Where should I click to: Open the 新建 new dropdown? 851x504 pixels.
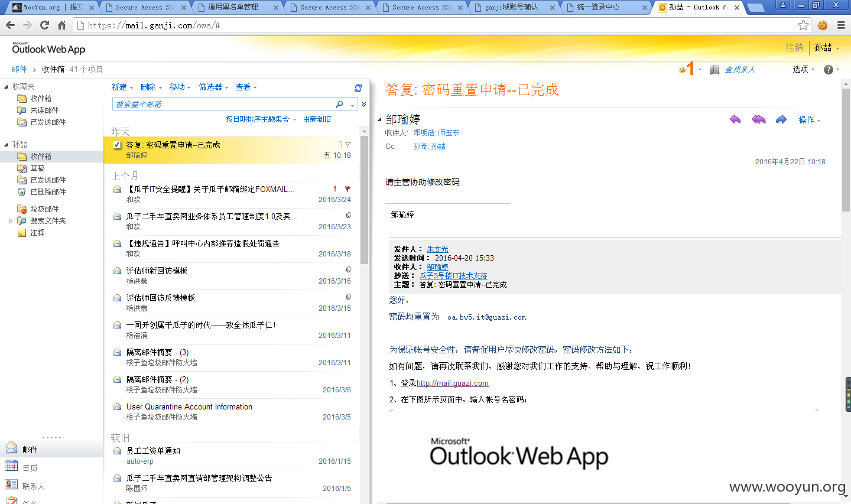click(122, 87)
